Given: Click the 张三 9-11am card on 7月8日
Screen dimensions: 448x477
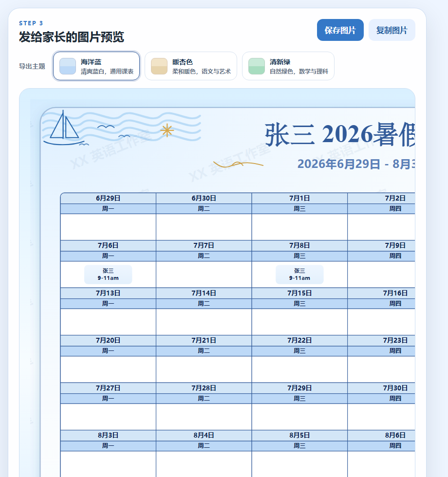Looking at the screenshot, I should [x=299, y=275].
